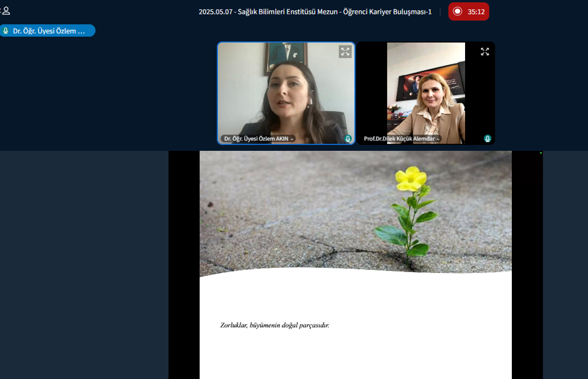Click microphone status icon on Özlem AKIN's video
This screenshot has width=588, height=379.
pos(348,138)
